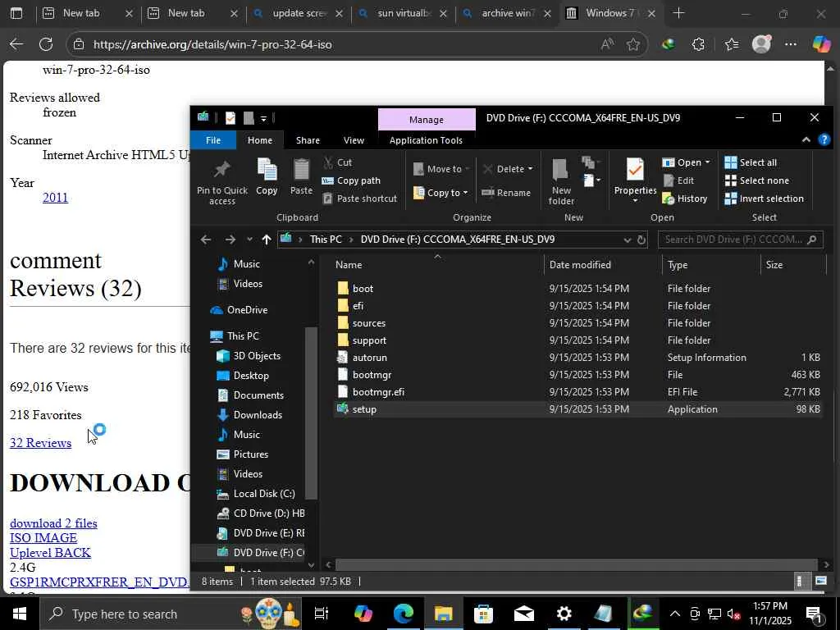This screenshot has width=840, height=630.
Task: Click the Search DVD Drive field
Action: pyautogui.click(x=740, y=240)
